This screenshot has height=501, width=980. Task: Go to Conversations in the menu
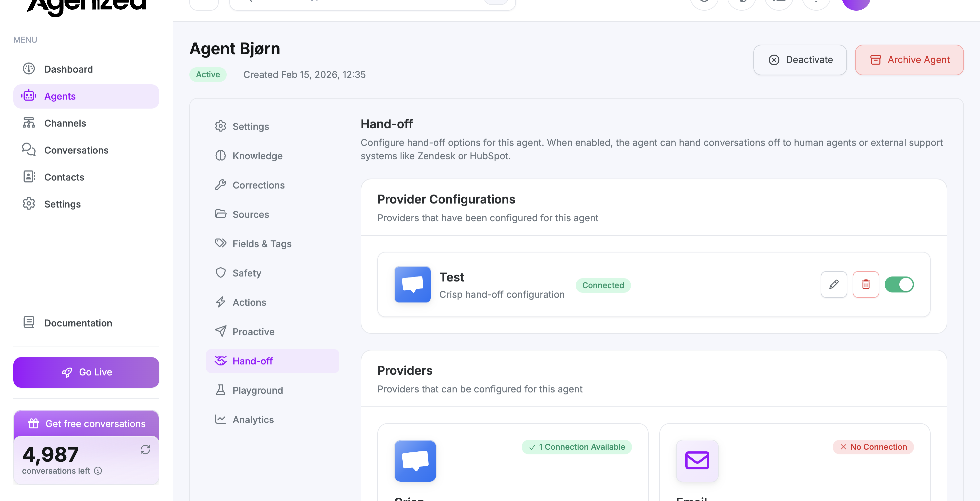coord(76,150)
